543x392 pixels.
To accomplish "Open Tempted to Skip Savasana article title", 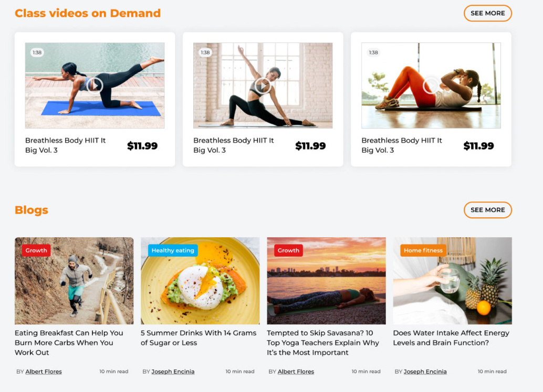I will point(323,343).
